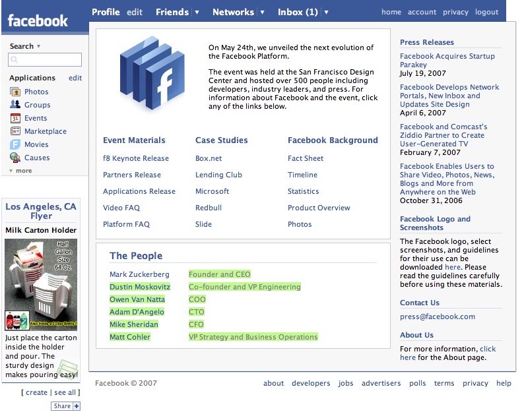This screenshot has width=524, height=420.
Task: Open Box.net case study
Action: click(209, 158)
